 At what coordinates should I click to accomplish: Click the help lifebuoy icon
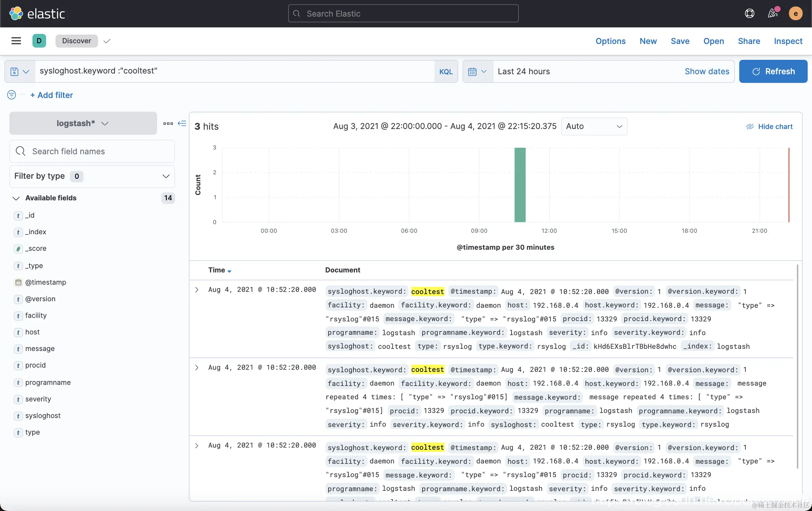coord(749,14)
